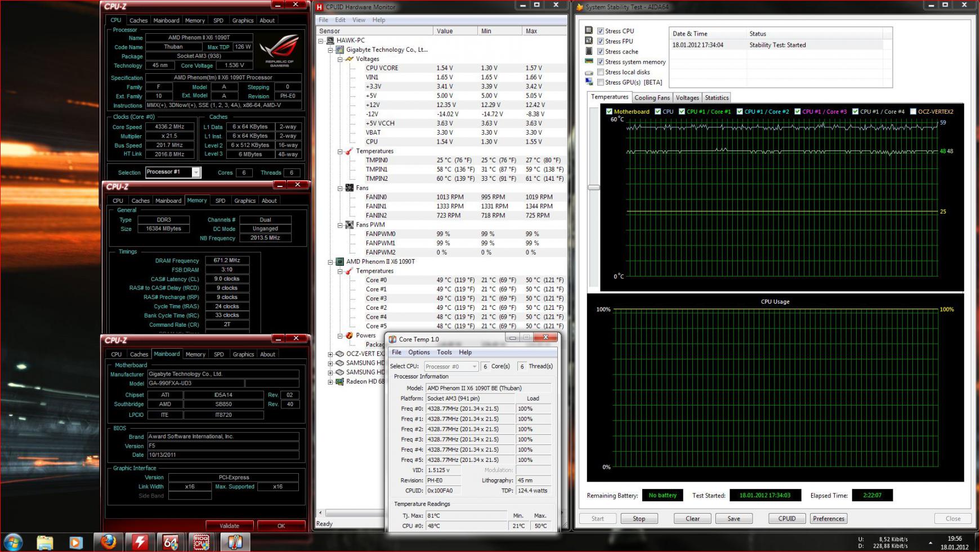Click the Windows Start orb
Screen dimensions: 980x552
click(x=12, y=542)
